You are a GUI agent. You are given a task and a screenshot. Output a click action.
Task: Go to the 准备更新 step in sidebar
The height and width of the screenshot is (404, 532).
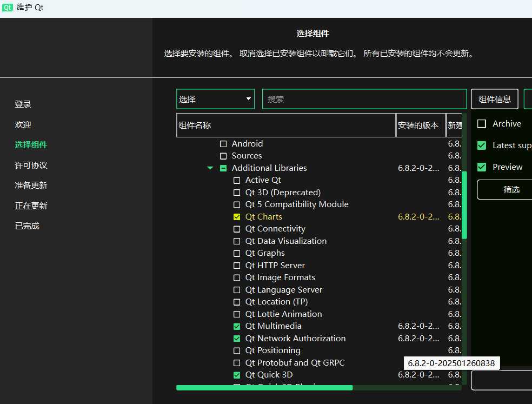31,186
